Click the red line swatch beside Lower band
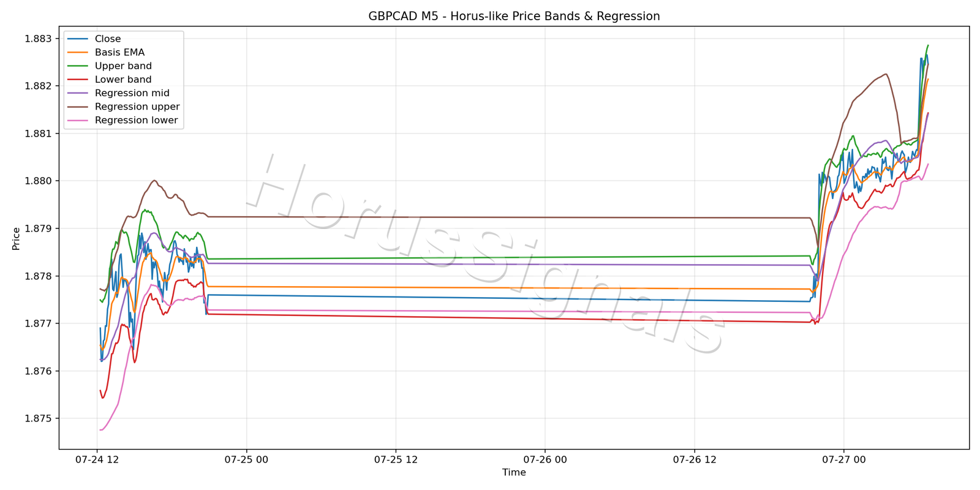980x490 pixels. [78, 80]
